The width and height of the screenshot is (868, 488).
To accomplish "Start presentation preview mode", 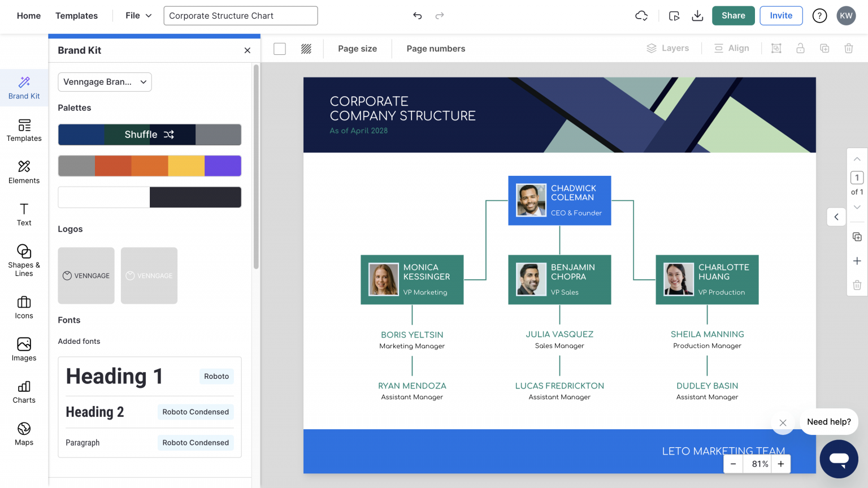I will point(674,15).
